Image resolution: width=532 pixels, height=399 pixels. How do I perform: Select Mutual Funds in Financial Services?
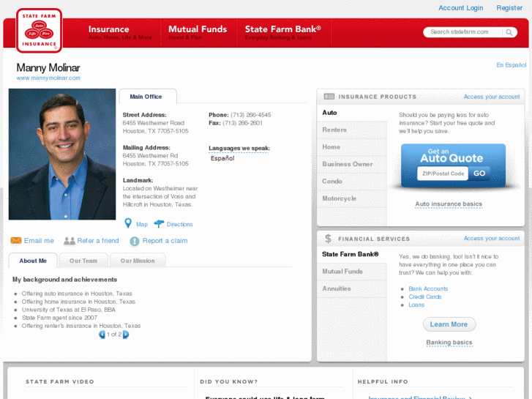coord(352,272)
